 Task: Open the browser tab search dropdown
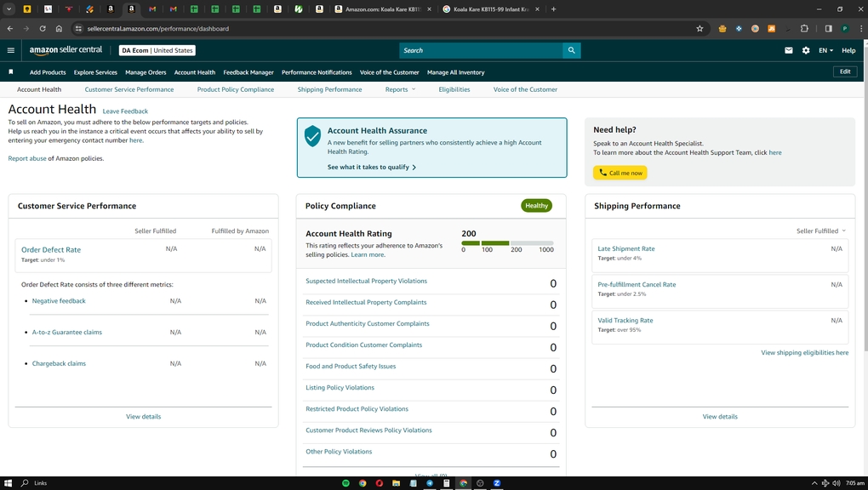[x=9, y=9]
